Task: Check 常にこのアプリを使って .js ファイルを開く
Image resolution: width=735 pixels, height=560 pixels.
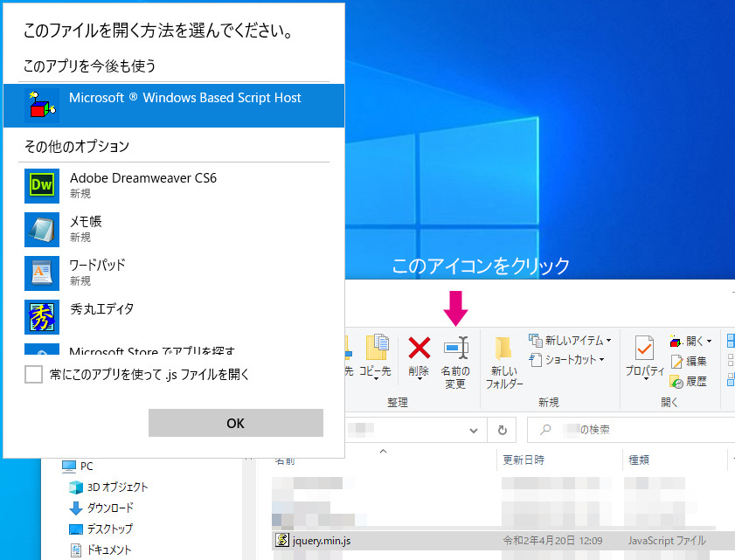Action: [x=34, y=375]
